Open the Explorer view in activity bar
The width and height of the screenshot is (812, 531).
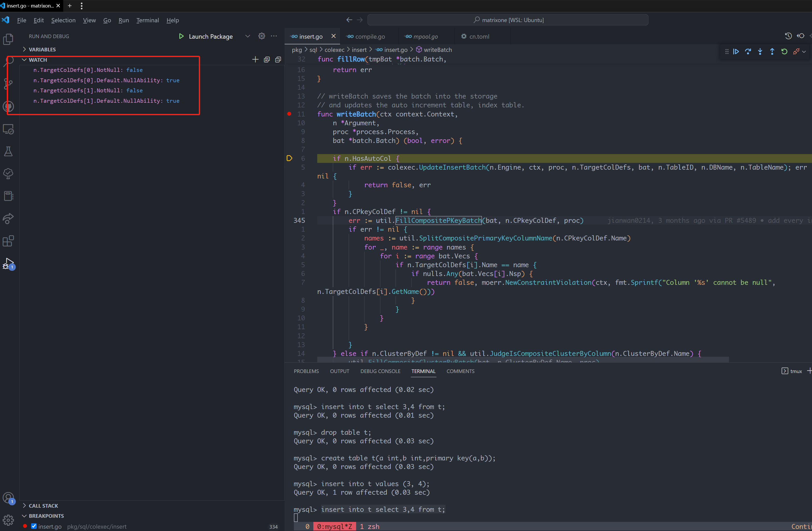pyautogui.click(x=8, y=39)
